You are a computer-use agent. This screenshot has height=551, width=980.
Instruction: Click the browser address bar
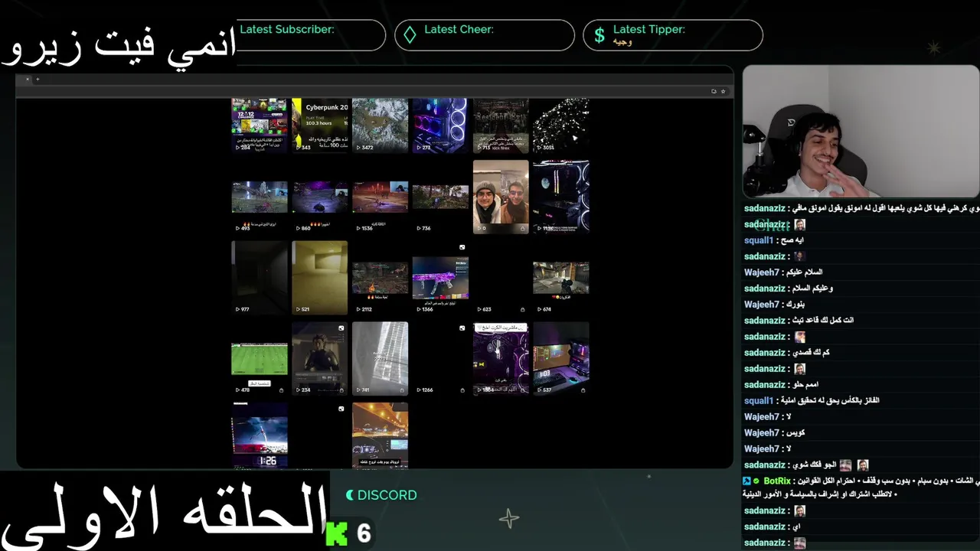pyautogui.click(x=375, y=91)
